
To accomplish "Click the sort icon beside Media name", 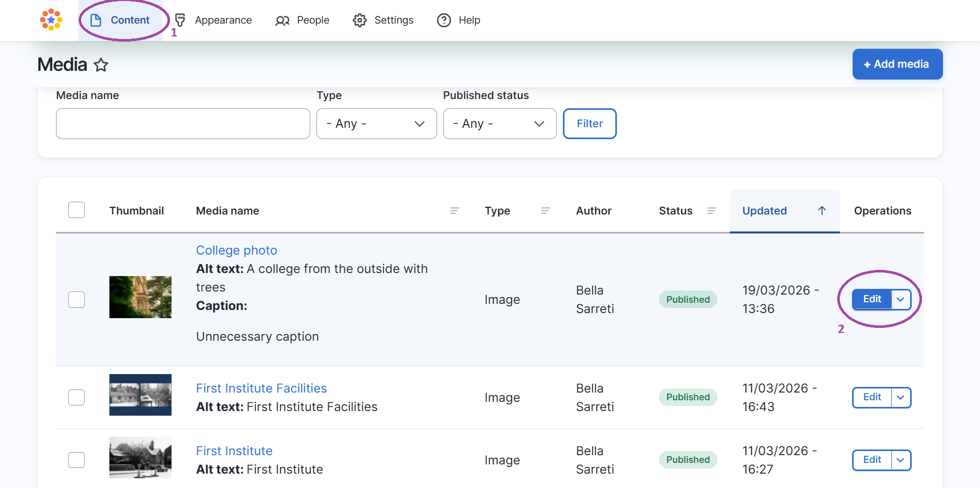I will click(455, 210).
